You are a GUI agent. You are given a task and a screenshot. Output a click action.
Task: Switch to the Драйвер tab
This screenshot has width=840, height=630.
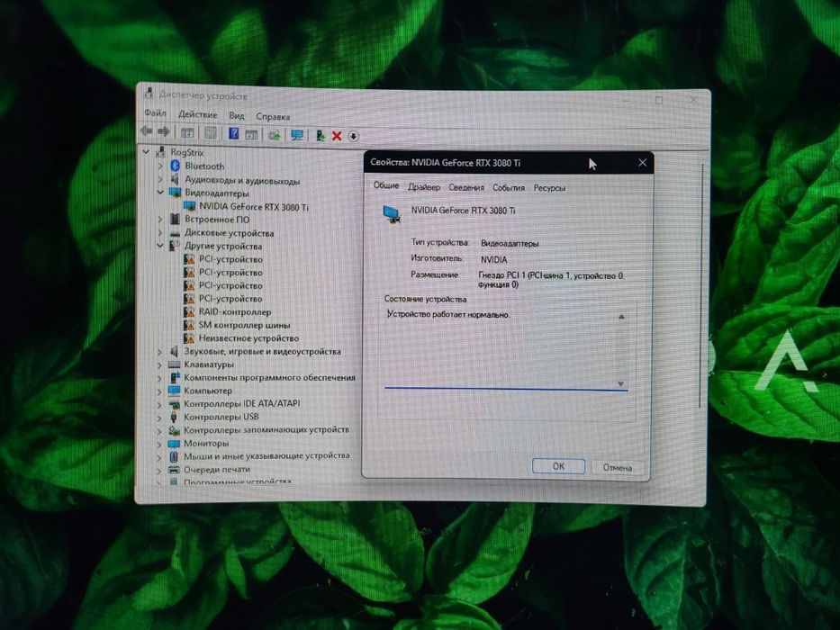coord(424,187)
